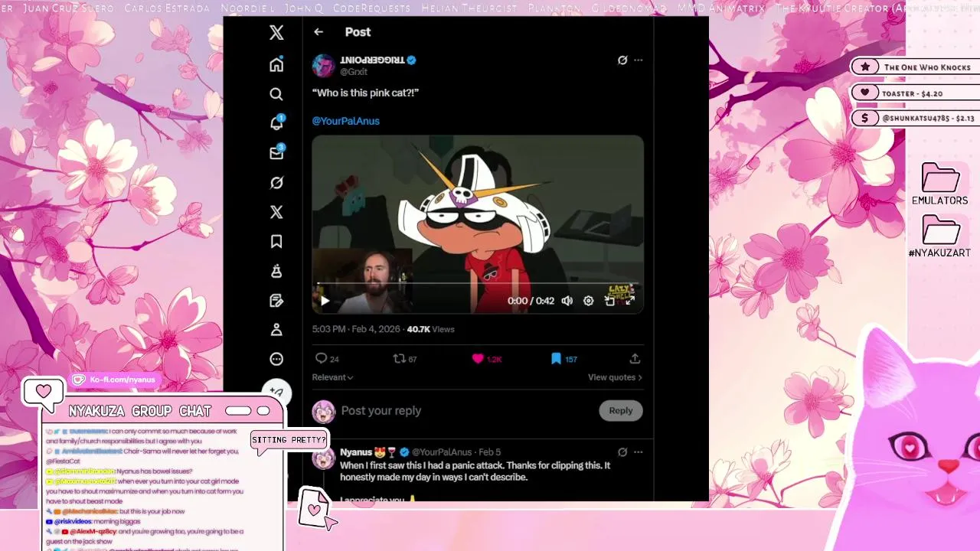Image resolution: width=980 pixels, height=551 pixels.
Task: Open Messages envelope in sidebar
Action: pyautogui.click(x=276, y=152)
